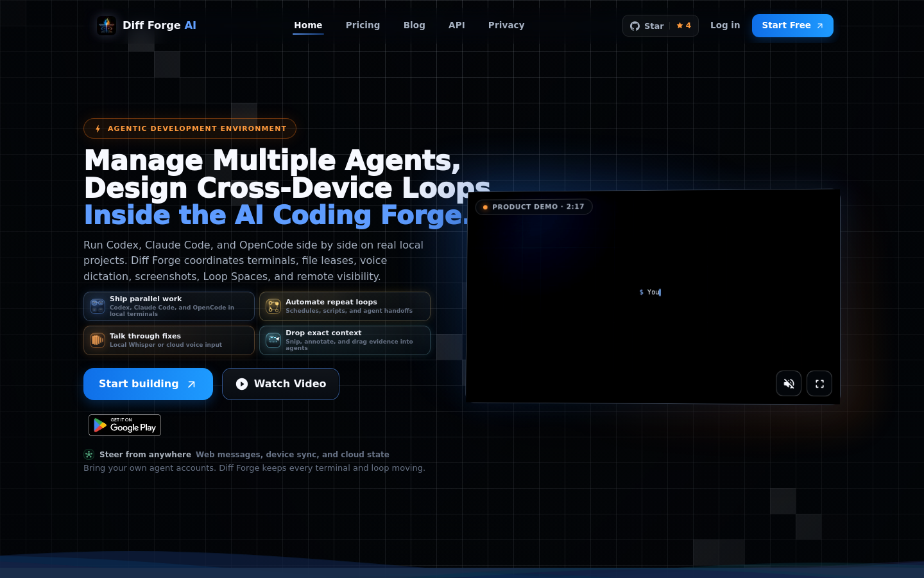Click the green Steer from anywhere icon
This screenshot has width=924, height=578.
(89, 454)
